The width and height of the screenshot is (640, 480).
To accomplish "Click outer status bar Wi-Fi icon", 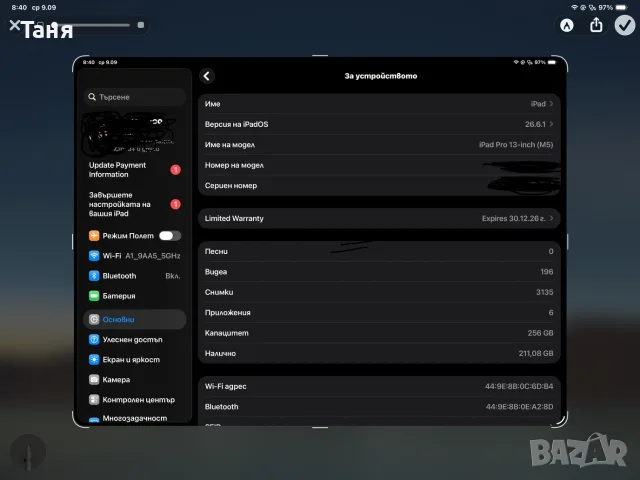I will tap(574, 7).
